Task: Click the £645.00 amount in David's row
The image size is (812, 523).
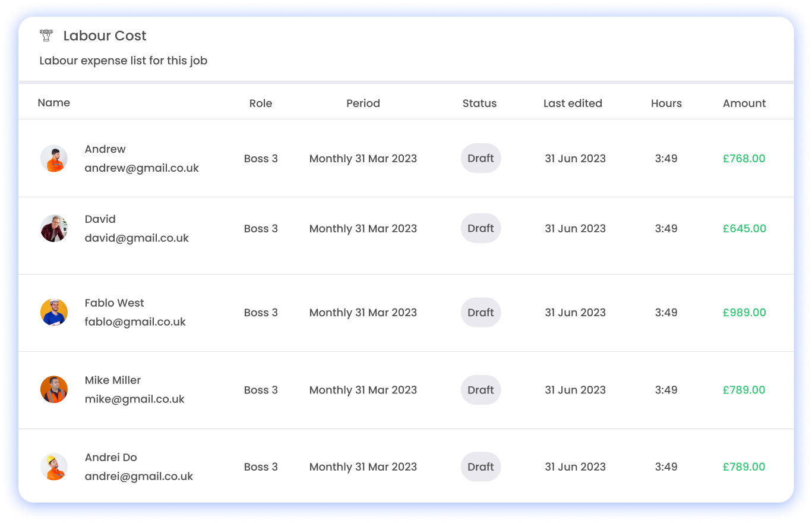Action: [x=744, y=229]
